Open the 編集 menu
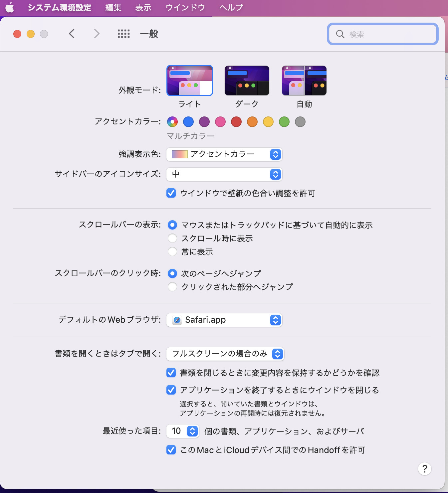The height and width of the screenshot is (493, 448). point(113,7)
